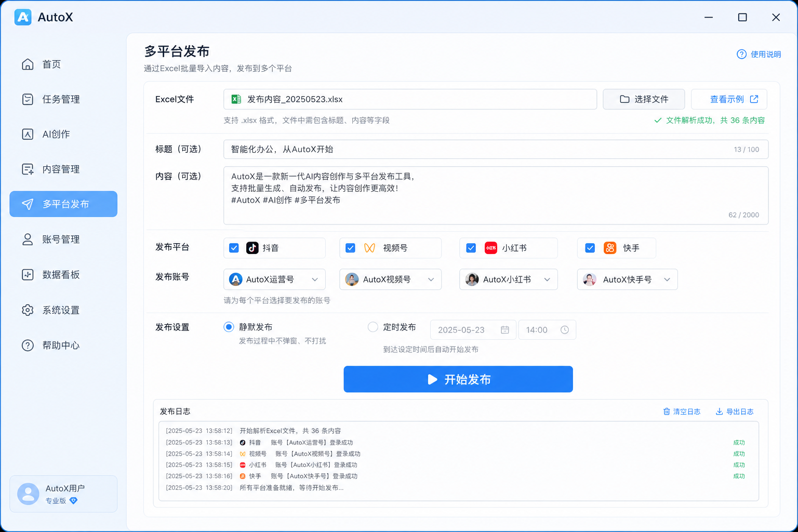This screenshot has height=532, width=798.
Task: Click the calendar icon in date field
Action: 504,330
